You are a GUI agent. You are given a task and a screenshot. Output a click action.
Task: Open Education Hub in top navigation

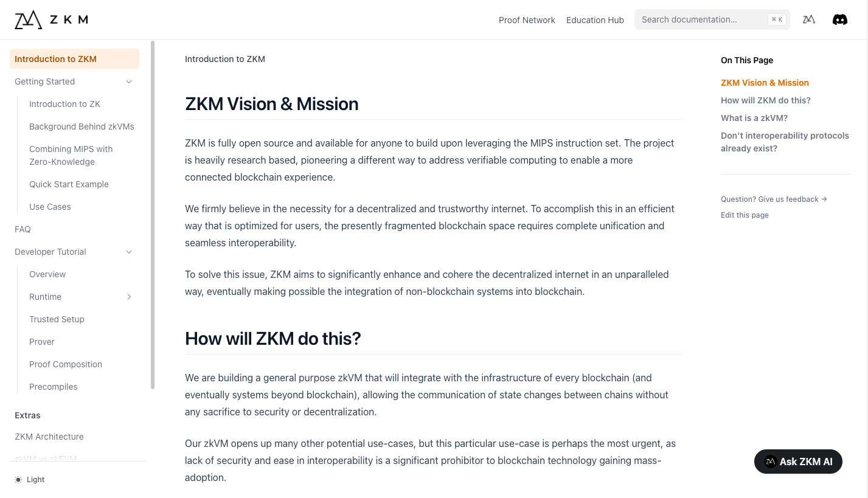pyautogui.click(x=595, y=20)
